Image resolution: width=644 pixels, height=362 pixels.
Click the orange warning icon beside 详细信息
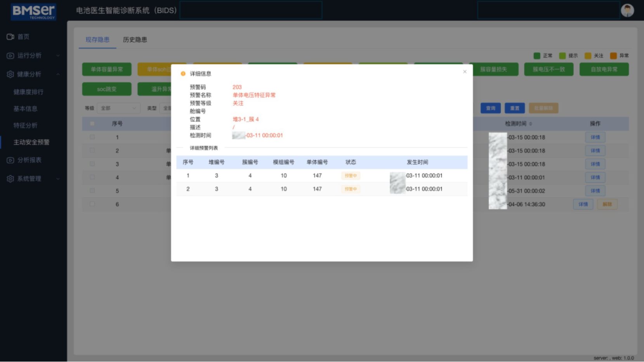183,74
